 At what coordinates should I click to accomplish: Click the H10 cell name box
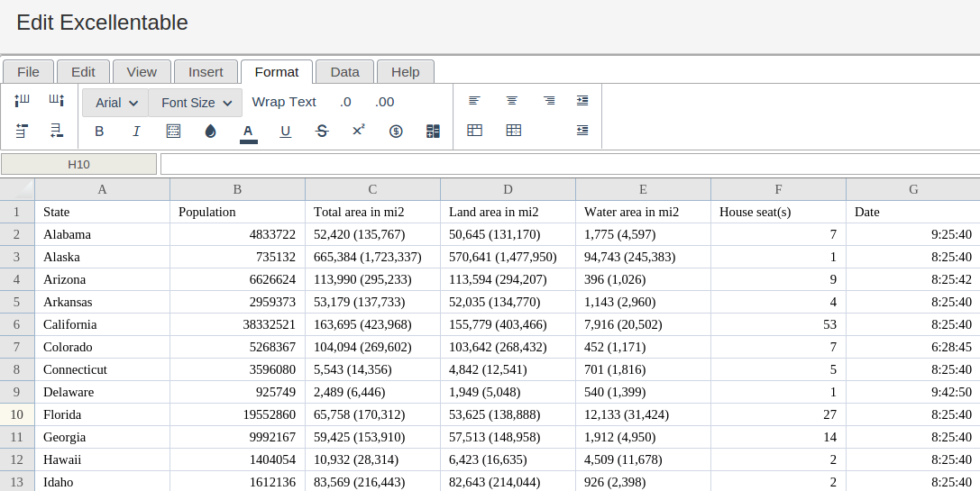tap(79, 164)
